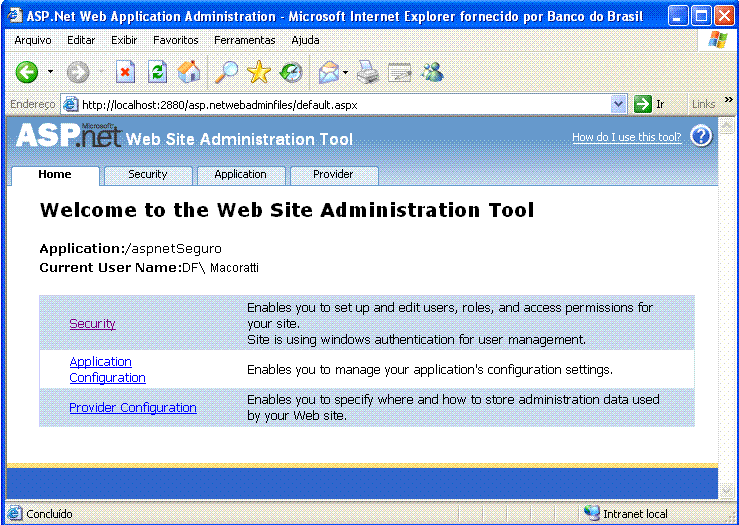Close the Internet Explorer window
Screen dimensions: 739x525
pyautogui.click(x=723, y=16)
